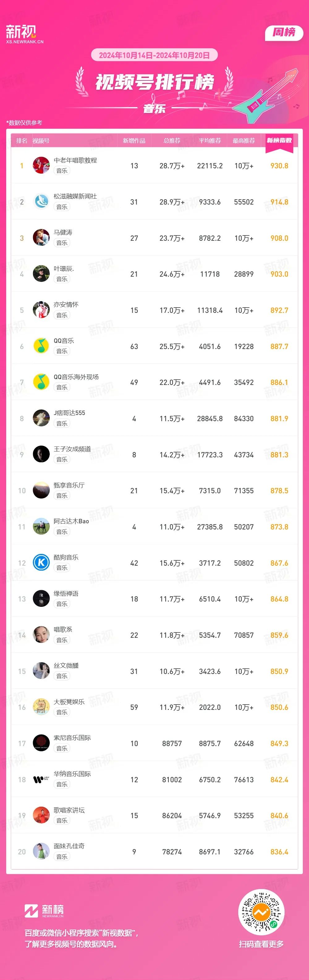309x980 pixels.
Task: Click the 缘悟禅语 black avatar
Action: [x=41, y=598]
